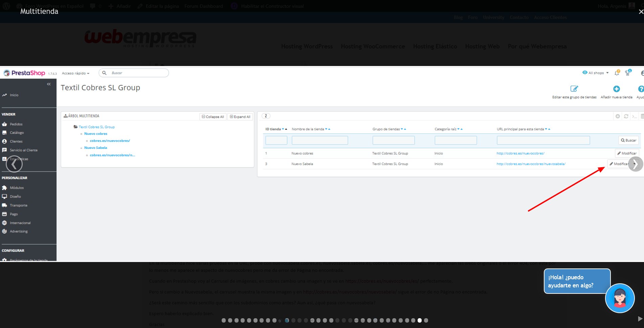Open Inicio in the sidebar
This screenshot has height=328, width=644.
pos(14,95)
